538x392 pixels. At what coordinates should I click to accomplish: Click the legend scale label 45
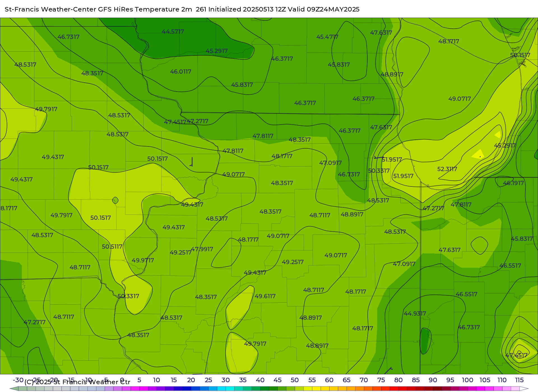click(277, 380)
